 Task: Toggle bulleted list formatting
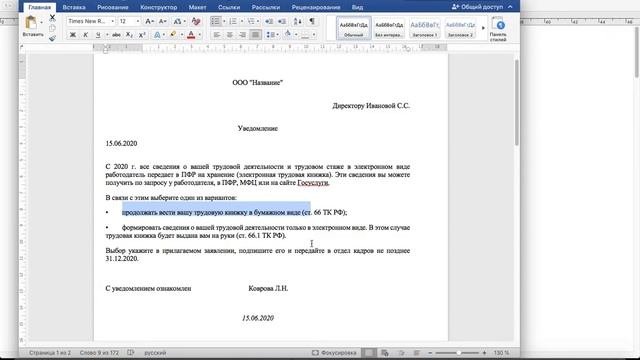tap(216, 21)
